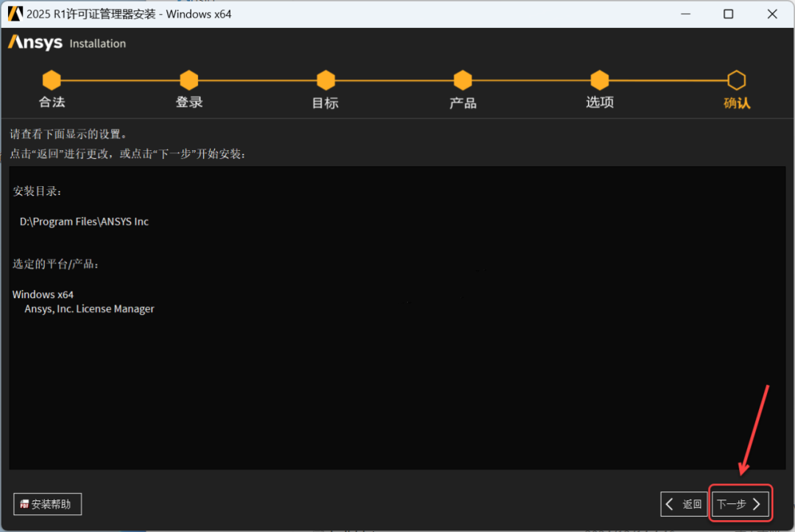Click the Windows x64 platform line
Viewport: 795px width, 532px height.
[43, 294]
